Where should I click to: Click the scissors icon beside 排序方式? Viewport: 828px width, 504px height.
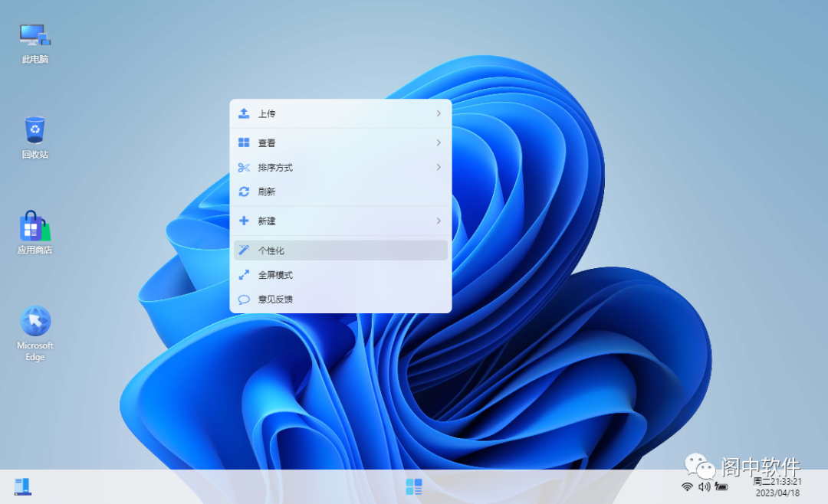tap(244, 167)
